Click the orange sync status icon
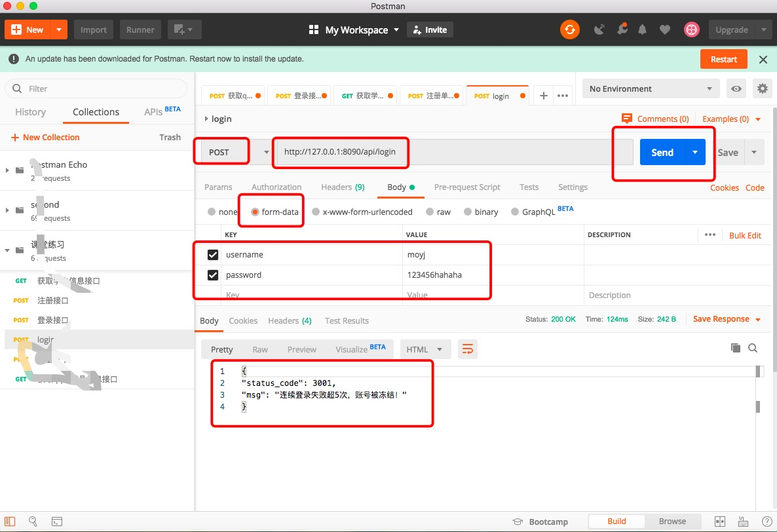 (x=569, y=29)
